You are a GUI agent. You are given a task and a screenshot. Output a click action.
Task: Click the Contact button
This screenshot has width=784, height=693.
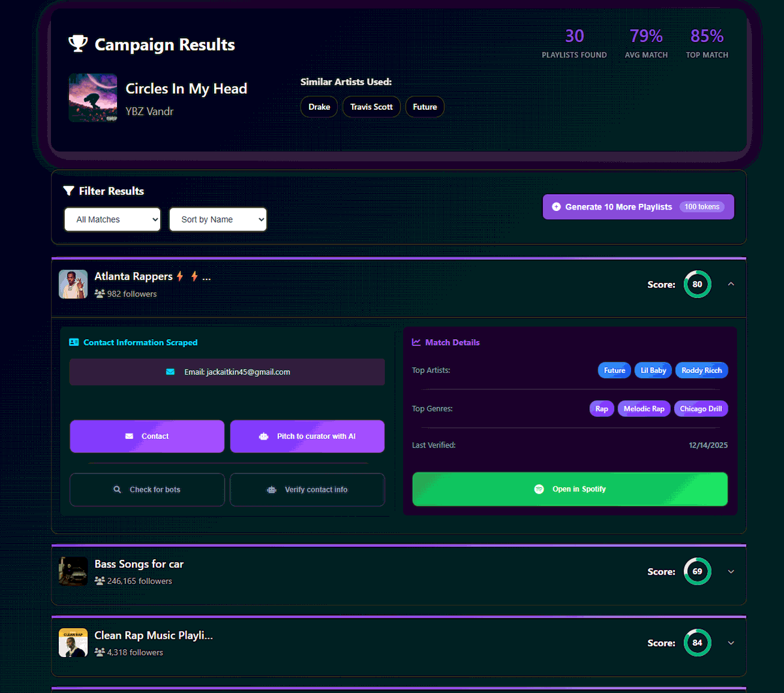147,436
